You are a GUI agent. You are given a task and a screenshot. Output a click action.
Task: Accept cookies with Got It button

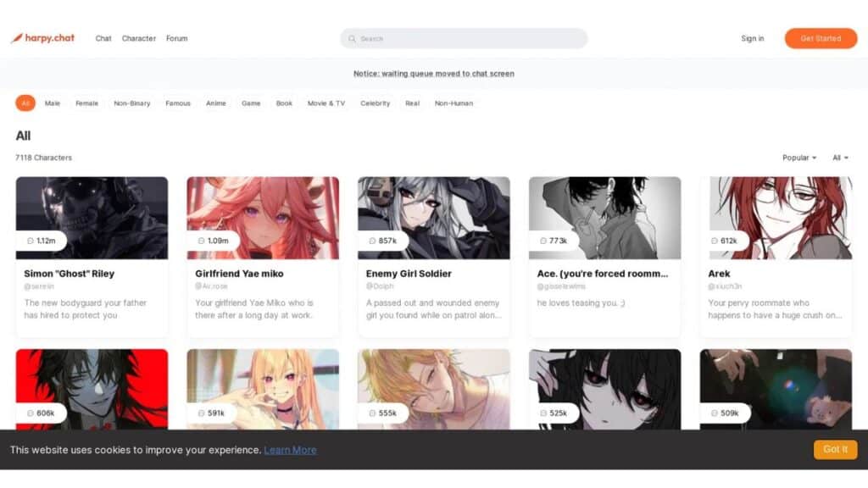pyautogui.click(x=835, y=449)
